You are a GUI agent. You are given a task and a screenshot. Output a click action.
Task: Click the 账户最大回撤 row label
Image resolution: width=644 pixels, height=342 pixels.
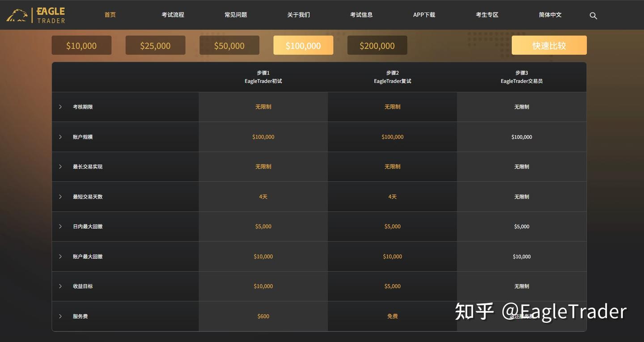tap(88, 257)
